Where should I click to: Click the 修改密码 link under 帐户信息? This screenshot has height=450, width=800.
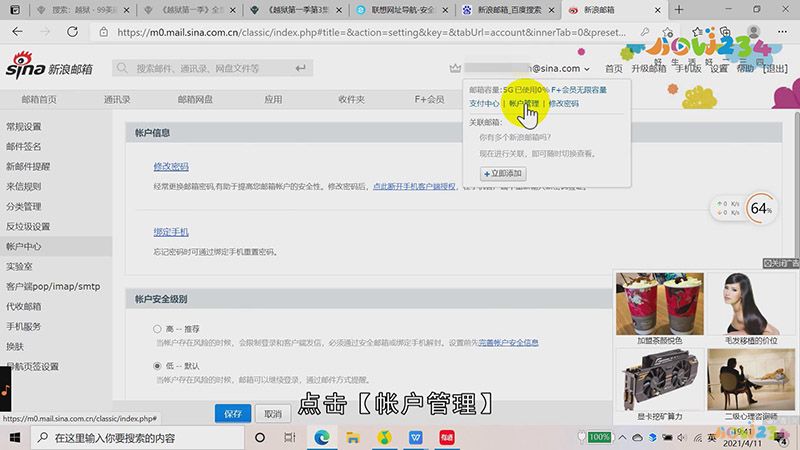171,166
